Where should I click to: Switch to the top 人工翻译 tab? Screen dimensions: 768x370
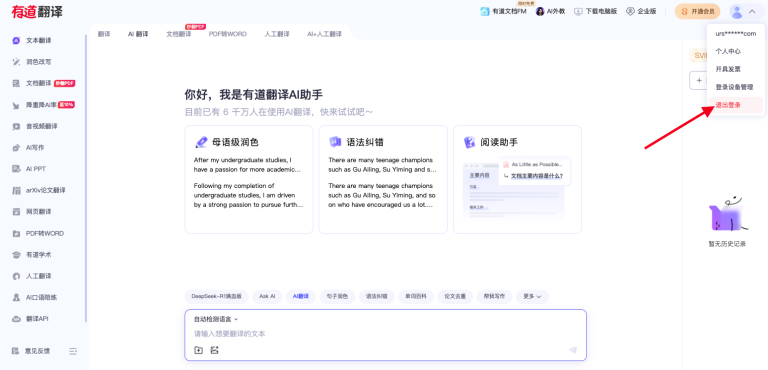point(277,34)
